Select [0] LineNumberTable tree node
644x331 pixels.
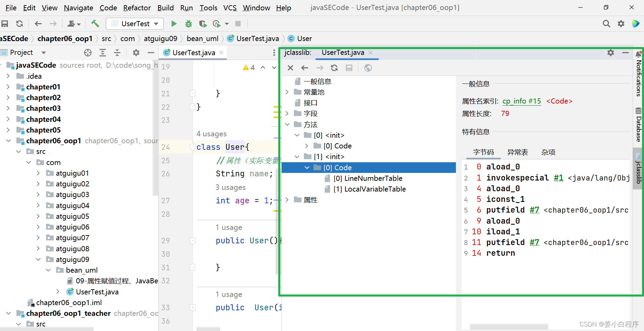click(368, 178)
